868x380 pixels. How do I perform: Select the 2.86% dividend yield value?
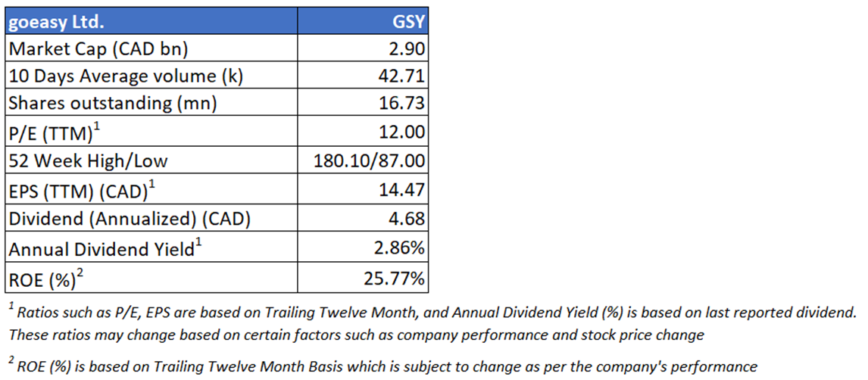[x=398, y=248]
